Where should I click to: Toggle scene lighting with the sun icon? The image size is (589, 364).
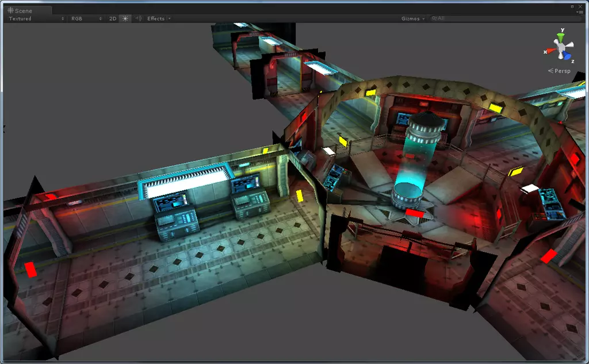(x=125, y=18)
